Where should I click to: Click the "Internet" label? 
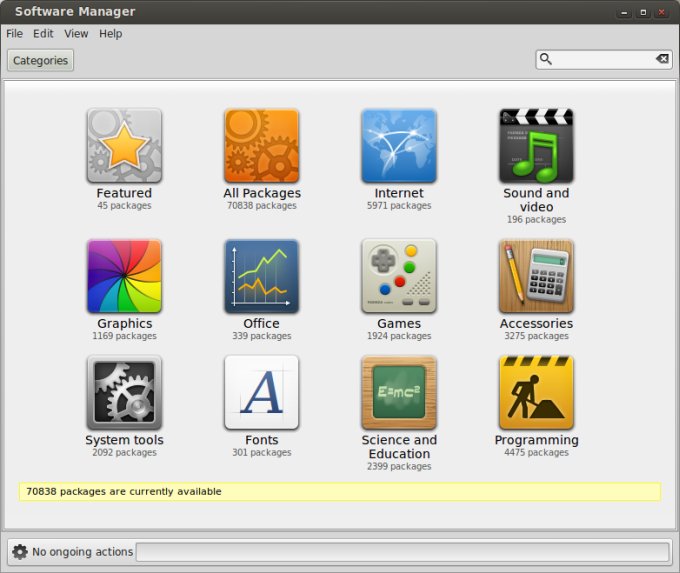pyautogui.click(x=399, y=193)
